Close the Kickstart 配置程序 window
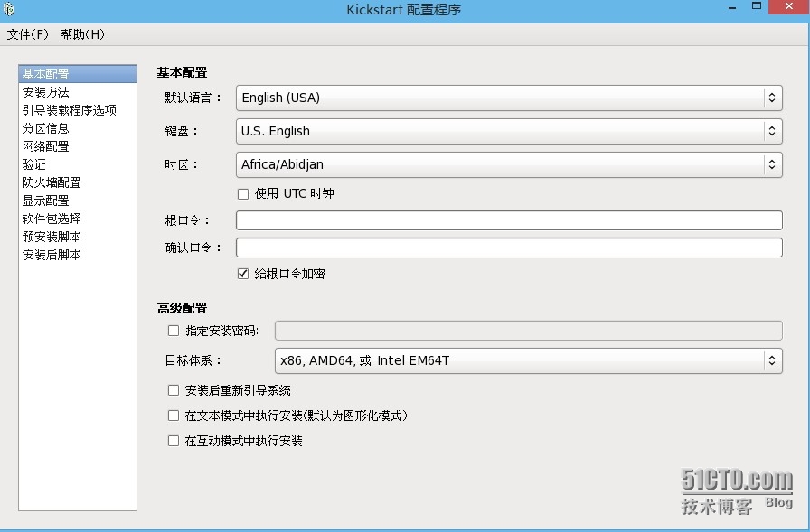Screen dimensions: 810x532 coord(789,6)
